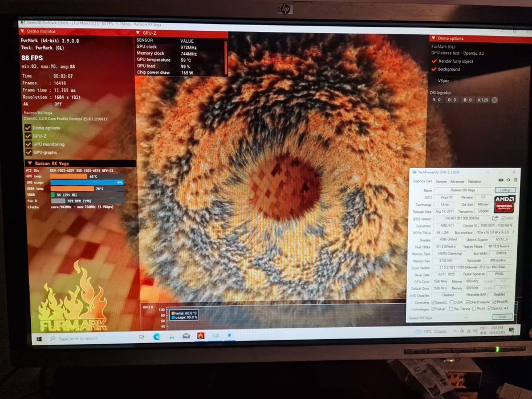Click the Lookup button in GPU-Z
This screenshot has height=399, width=532.
coord(505,190)
